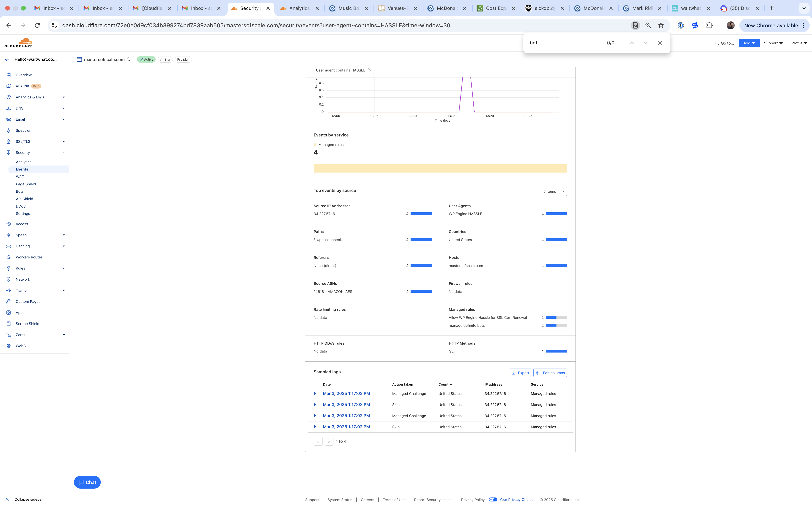Click the yellow Managed rules bar
The width and height of the screenshot is (812, 507).
point(440,169)
